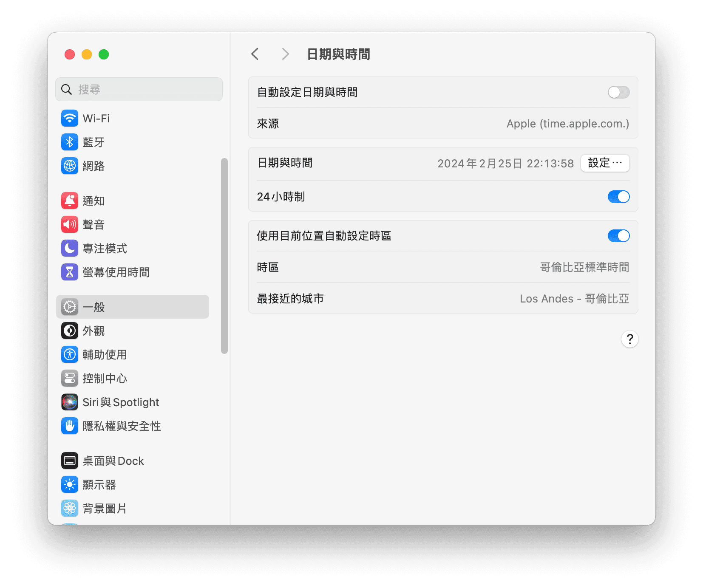Image resolution: width=703 pixels, height=588 pixels.
Task: Open the Appearance (外觀) icon
Action: click(70, 331)
